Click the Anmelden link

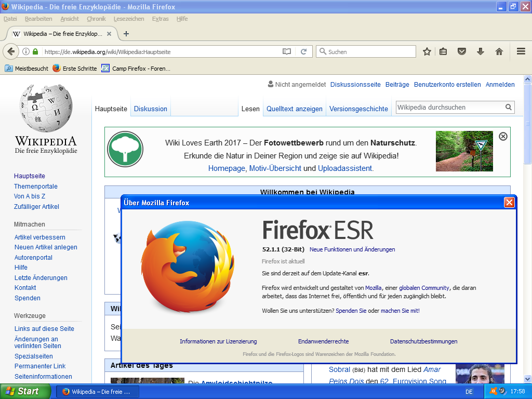500,85
